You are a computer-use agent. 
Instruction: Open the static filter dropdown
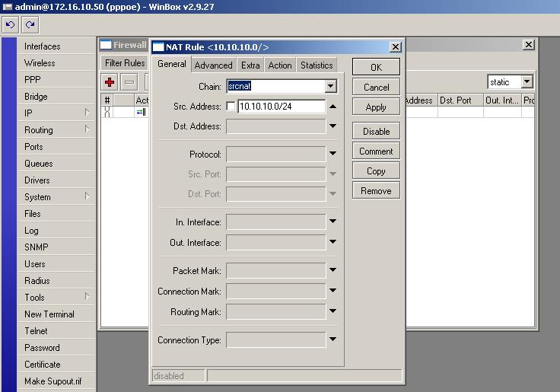tap(527, 82)
